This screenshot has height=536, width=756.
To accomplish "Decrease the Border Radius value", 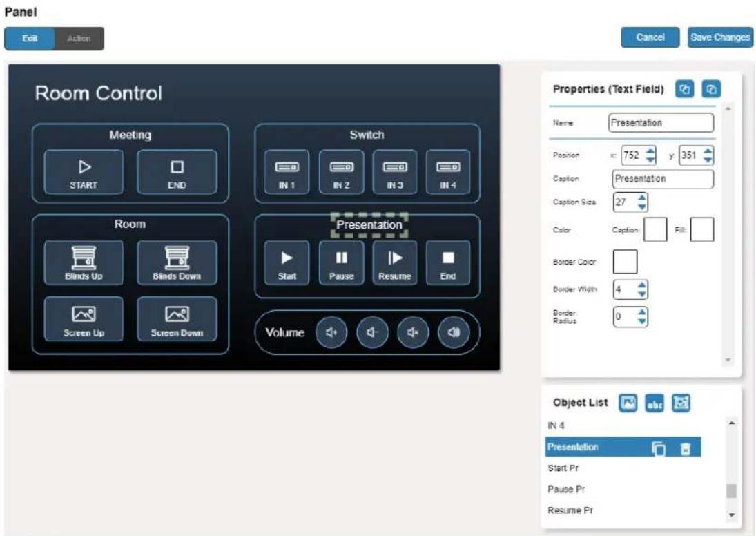I will pyautogui.click(x=642, y=321).
